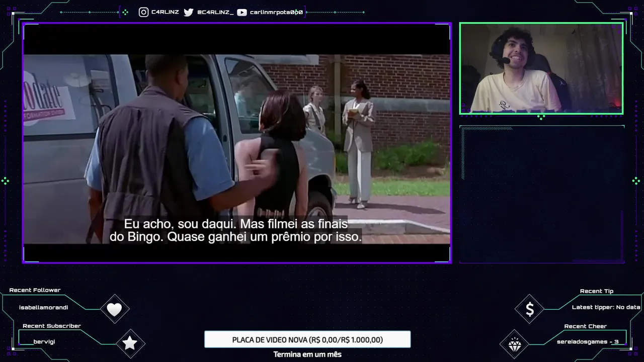Click the Instagram icon in top bar
Viewport: 644px width, 362px height.
[143, 12]
